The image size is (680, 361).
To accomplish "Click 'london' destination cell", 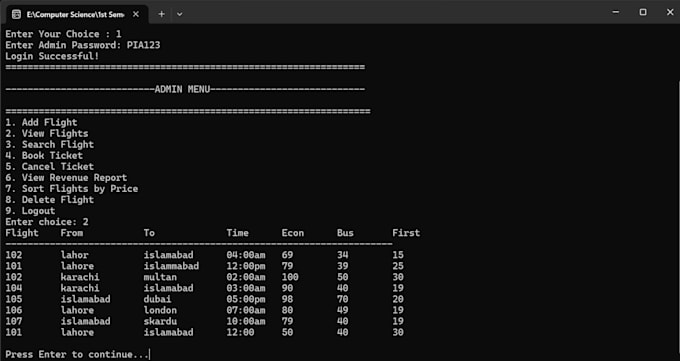I will 160,310.
